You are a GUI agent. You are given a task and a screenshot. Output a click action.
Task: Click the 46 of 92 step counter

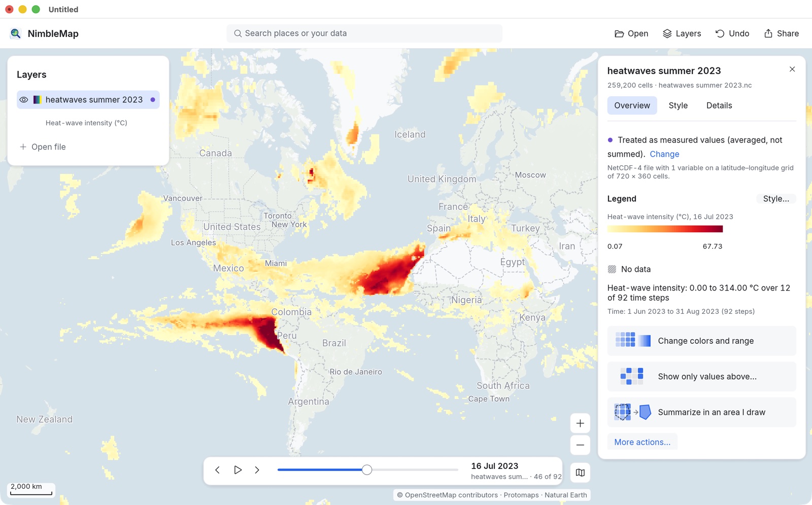point(548,477)
